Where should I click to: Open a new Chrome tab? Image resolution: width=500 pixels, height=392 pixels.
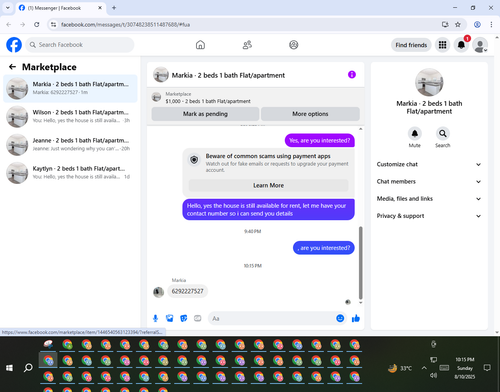(x=114, y=8)
